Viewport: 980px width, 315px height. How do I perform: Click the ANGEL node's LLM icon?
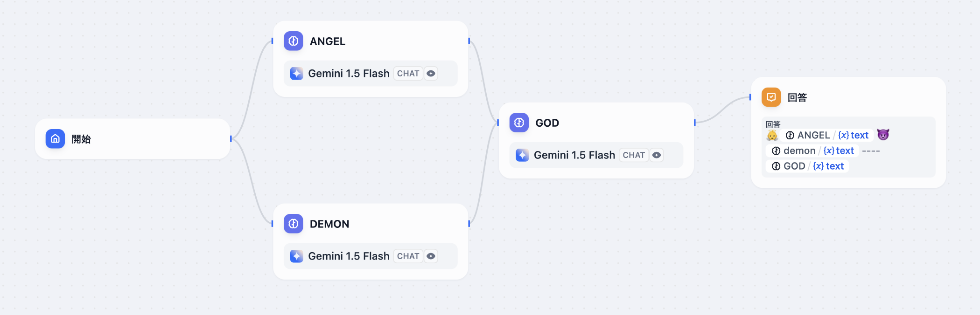point(294,41)
